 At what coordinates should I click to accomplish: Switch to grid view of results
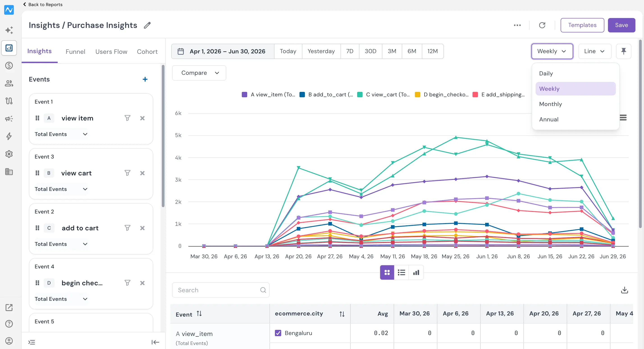click(x=387, y=272)
